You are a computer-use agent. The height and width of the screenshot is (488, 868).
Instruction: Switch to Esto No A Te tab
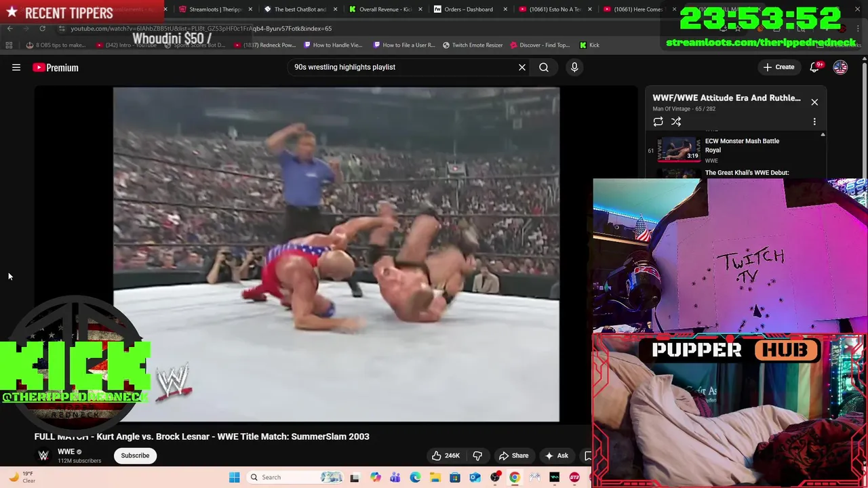(x=554, y=9)
